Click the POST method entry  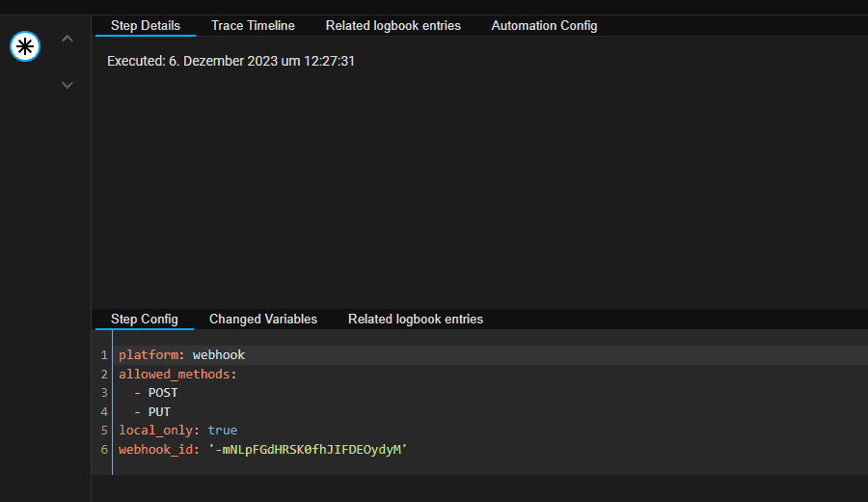click(163, 393)
